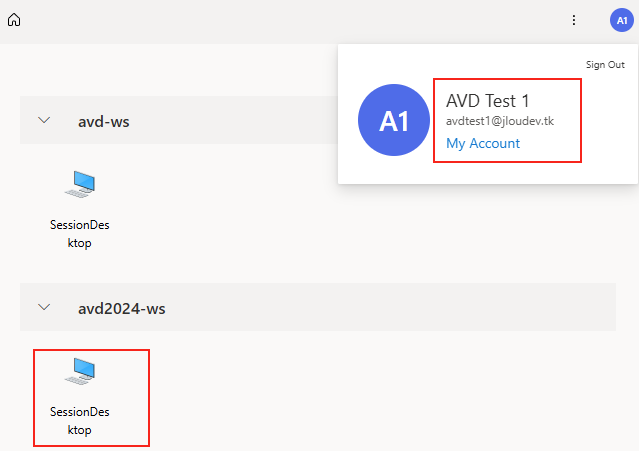
Task: Click SessionDesktop label under avd2024-ws
Action: (x=79, y=421)
